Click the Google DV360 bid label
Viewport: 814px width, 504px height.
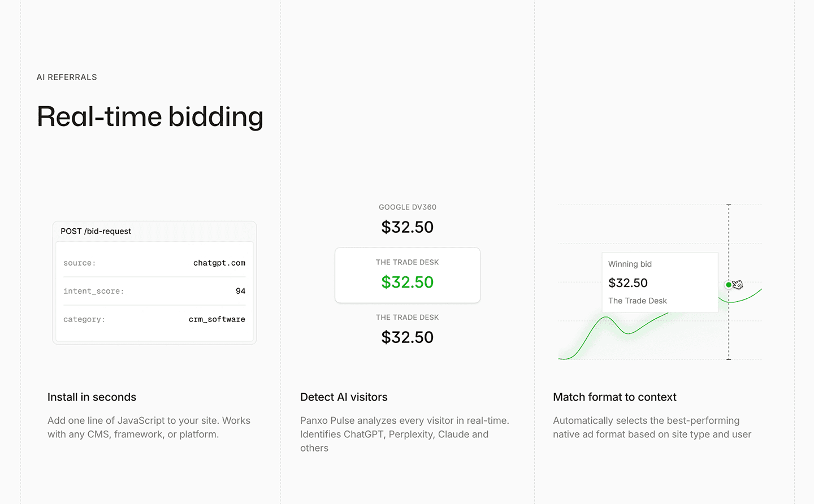tap(408, 207)
